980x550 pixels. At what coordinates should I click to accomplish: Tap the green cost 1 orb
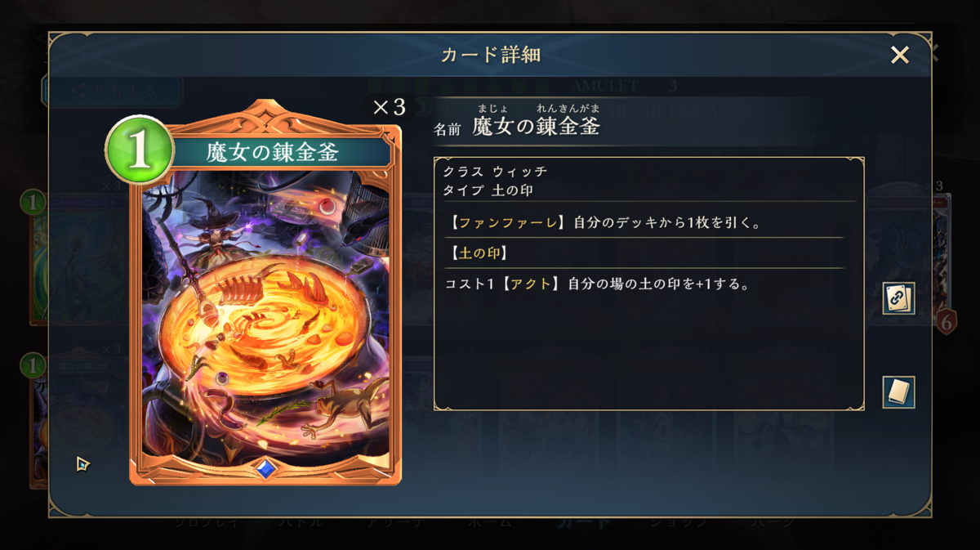point(139,150)
